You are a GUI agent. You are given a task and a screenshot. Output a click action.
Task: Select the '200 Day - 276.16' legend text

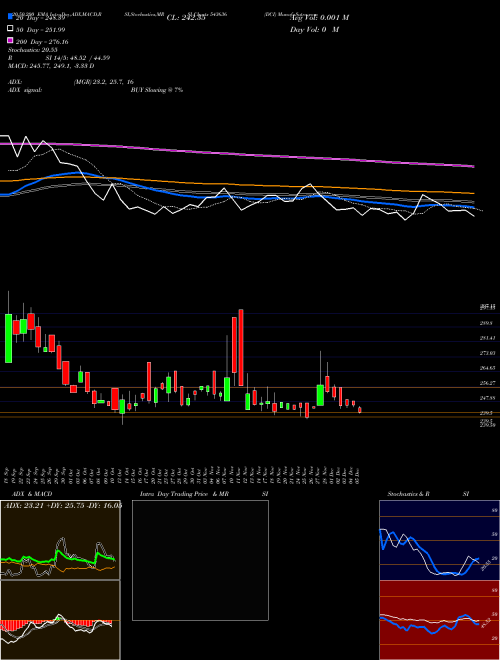(x=42, y=42)
